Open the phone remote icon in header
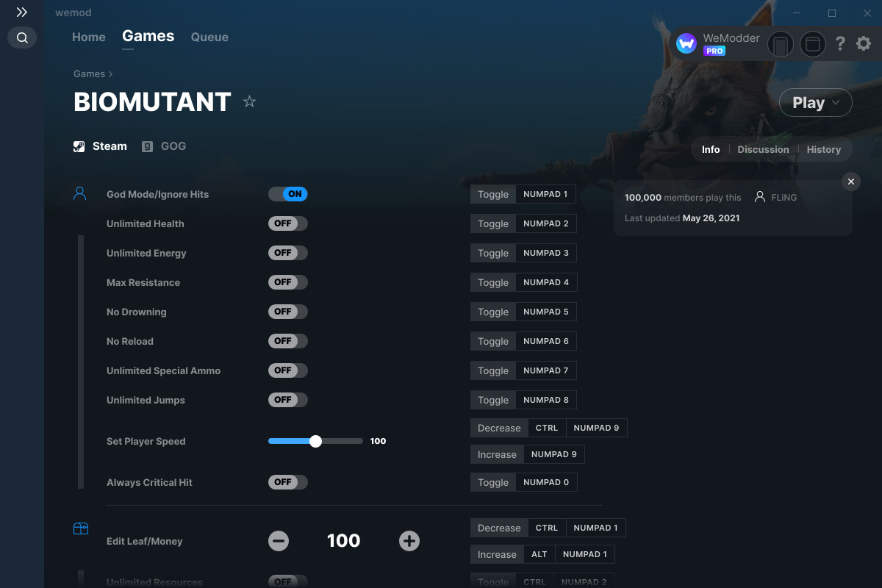This screenshot has width=882, height=588. click(781, 44)
